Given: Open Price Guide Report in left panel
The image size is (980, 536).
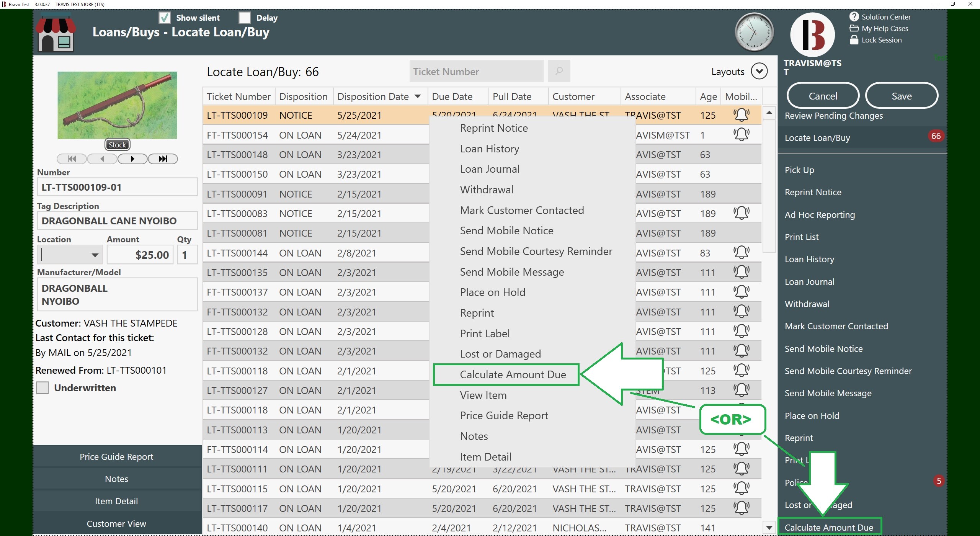Looking at the screenshot, I should [116, 456].
